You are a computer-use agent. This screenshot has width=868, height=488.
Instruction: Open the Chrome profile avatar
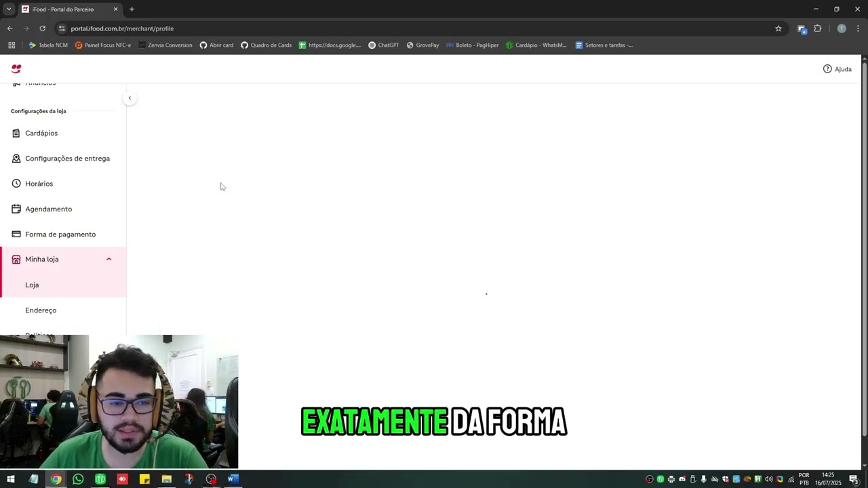(842, 28)
